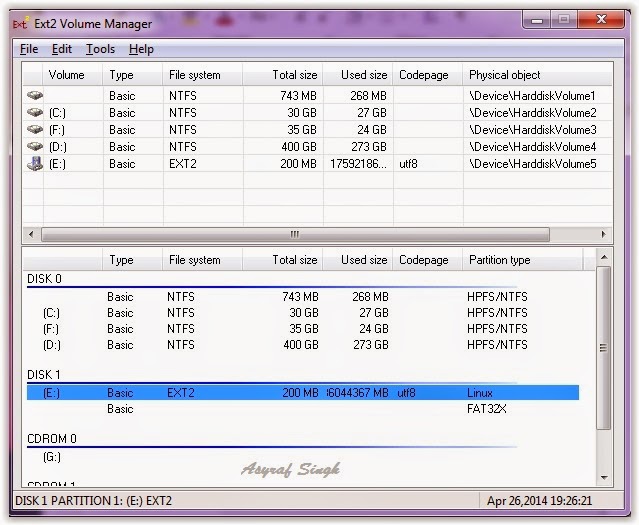Click the drive icon beside volume (F:)
Viewport: 639px width, 525px height.
pos(35,129)
